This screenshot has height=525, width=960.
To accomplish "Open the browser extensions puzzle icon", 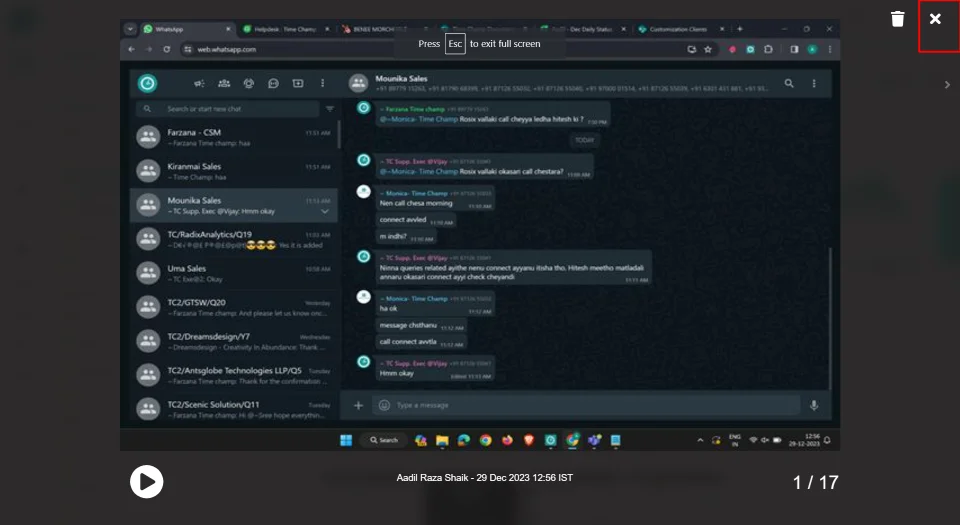I will point(768,49).
